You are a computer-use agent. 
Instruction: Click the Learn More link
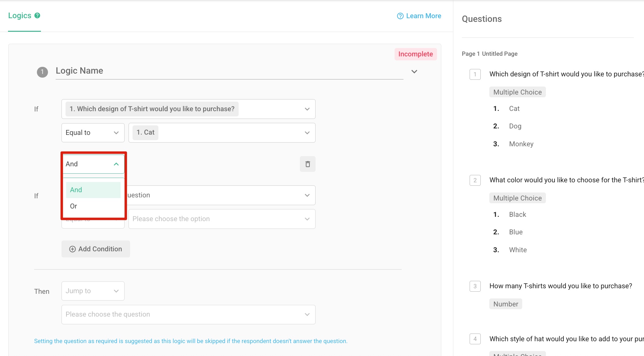tap(423, 16)
